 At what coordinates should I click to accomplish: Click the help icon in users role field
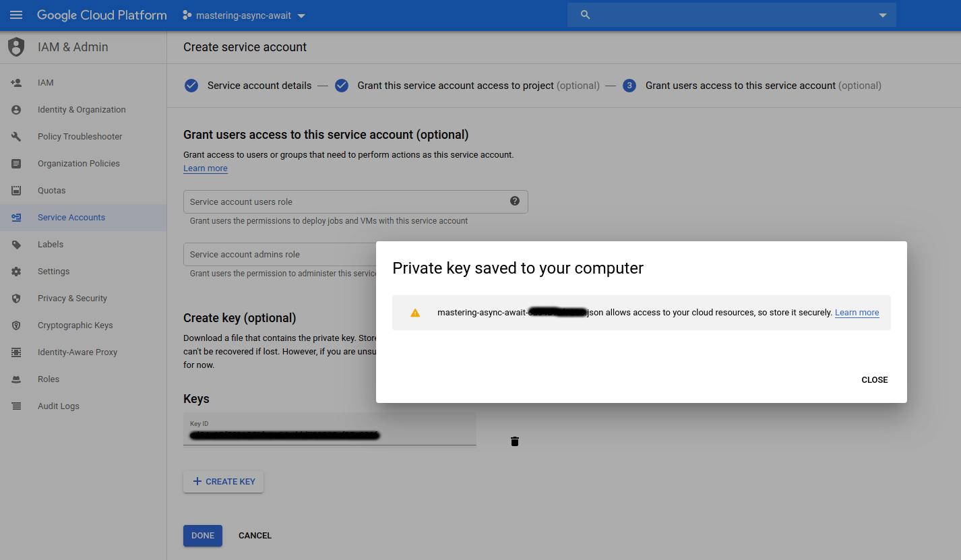point(515,201)
